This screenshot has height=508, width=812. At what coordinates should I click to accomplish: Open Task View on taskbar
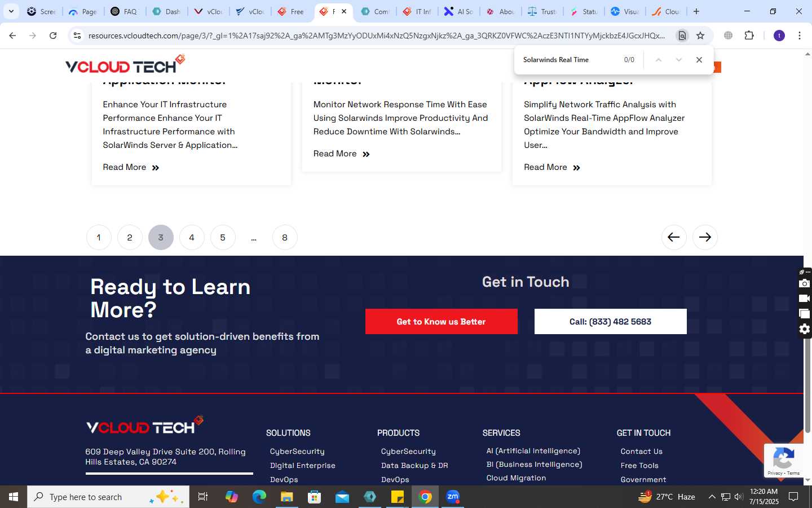(203, 497)
